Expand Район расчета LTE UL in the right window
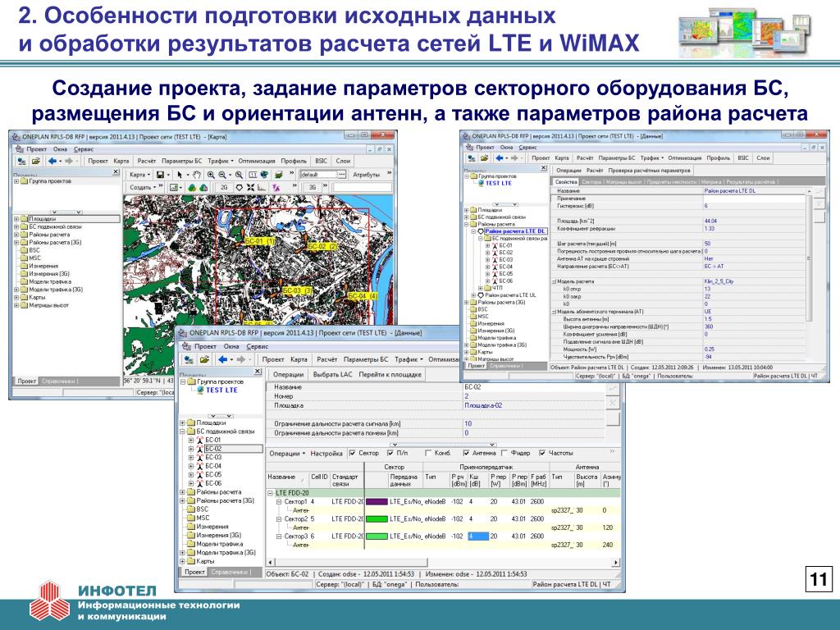 (x=473, y=295)
